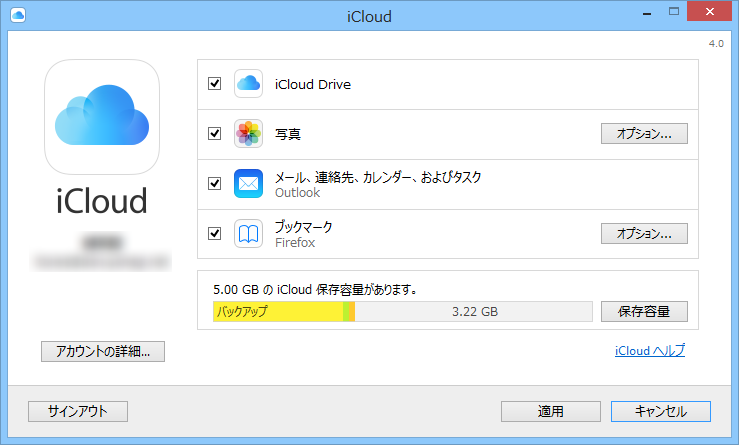Click the large iCloud logo
The width and height of the screenshot is (739, 445).
[102, 116]
